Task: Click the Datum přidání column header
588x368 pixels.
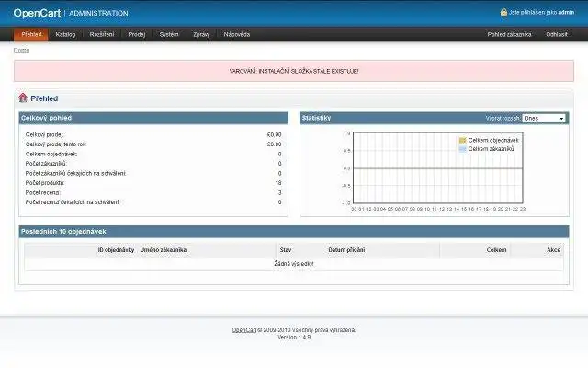Action: coord(346,250)
